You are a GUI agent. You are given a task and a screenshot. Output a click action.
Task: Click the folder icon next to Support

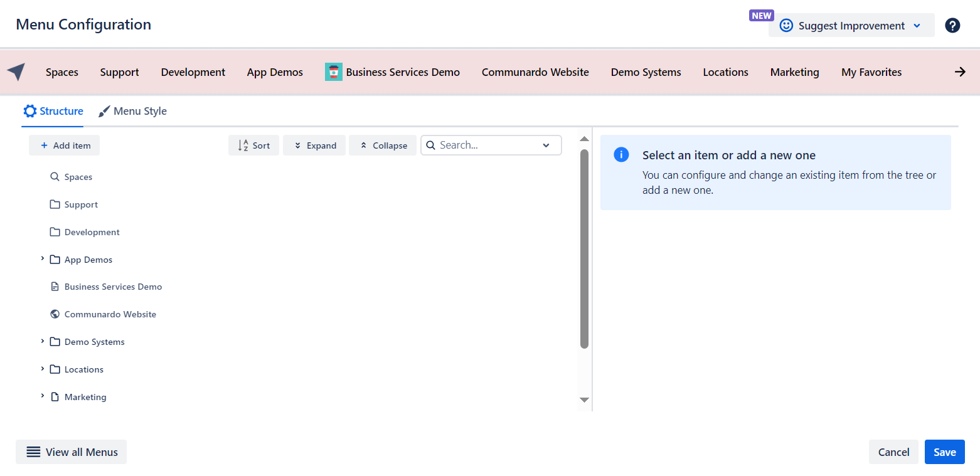55,204
